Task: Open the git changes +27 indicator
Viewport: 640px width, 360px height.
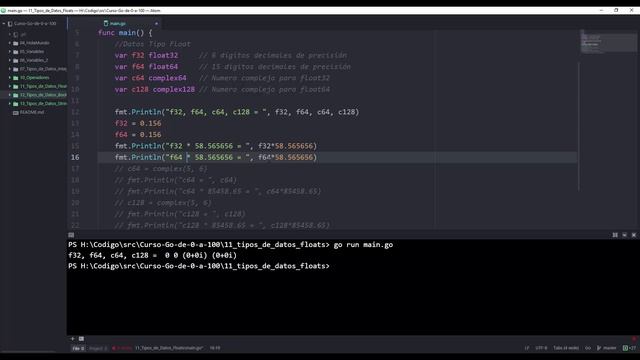Action: point(629,348)
